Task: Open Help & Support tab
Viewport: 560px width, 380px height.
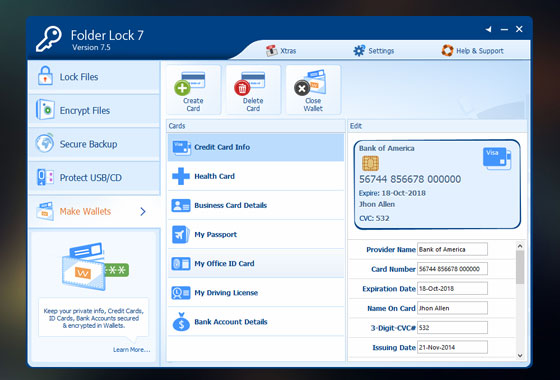Action: tap(472, 51)
